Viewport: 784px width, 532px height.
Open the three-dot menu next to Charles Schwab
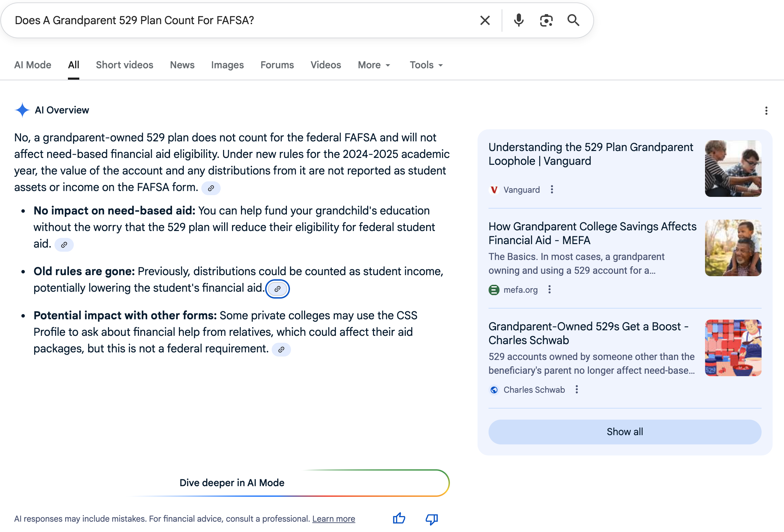[577, 390]
